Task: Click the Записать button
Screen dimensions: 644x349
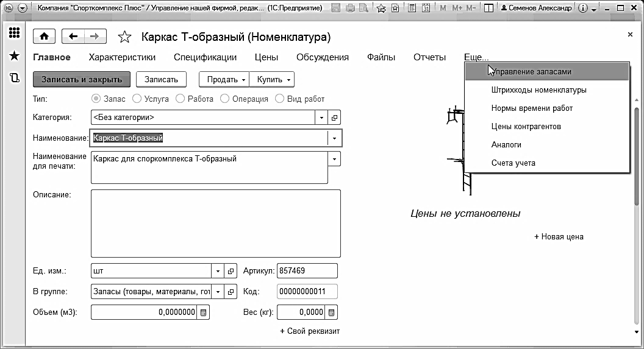Action: point(161,80)
